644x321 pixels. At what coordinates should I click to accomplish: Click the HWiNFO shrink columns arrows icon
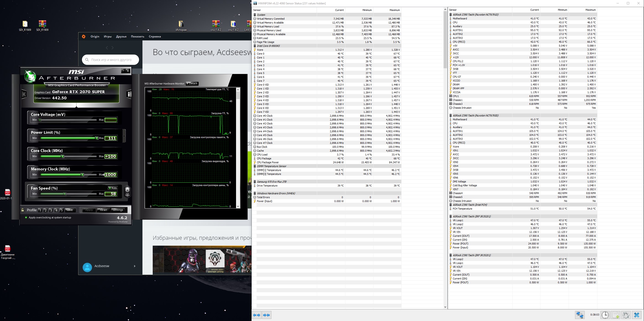(266, 315)
